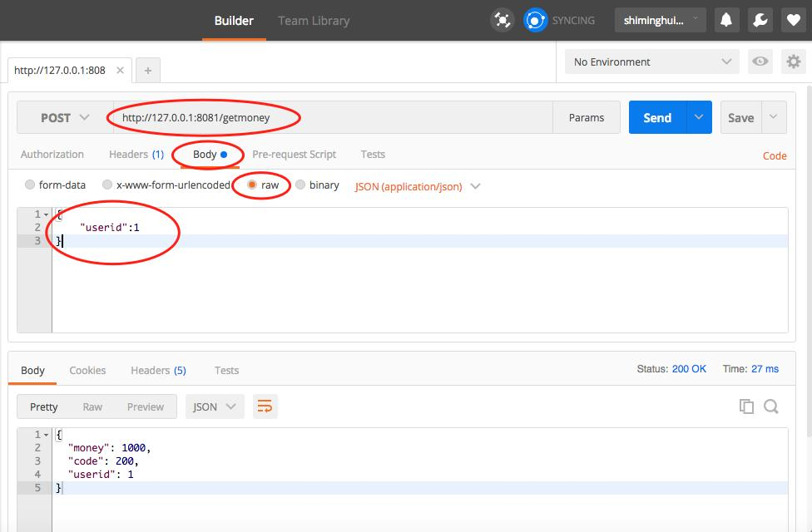Screen dimensions: 812x532
Task: Open the No Environment dropdown
Action: 651,62
